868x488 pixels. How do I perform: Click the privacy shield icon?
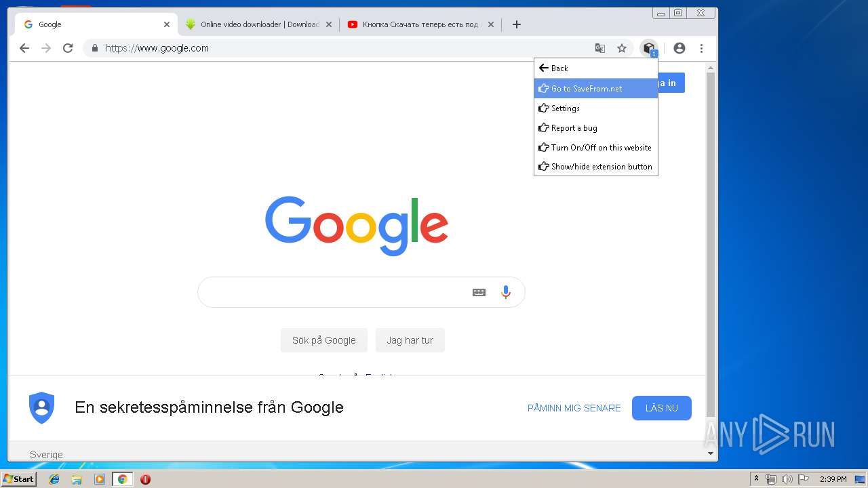click(41, 408)
